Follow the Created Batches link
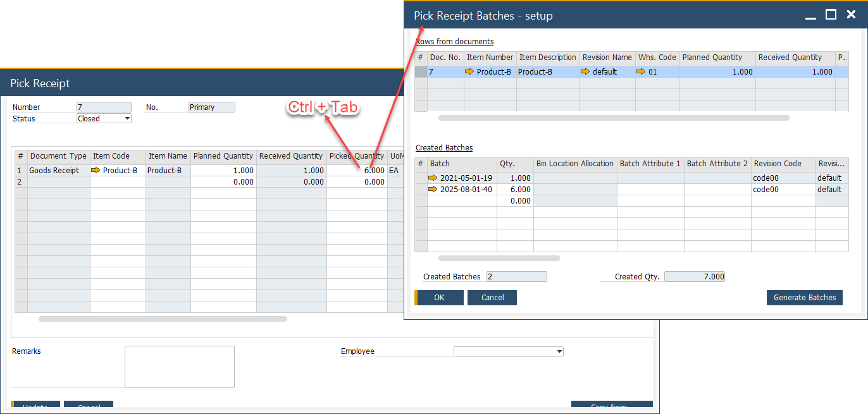The width and height of the screenshot is (868, 414). coord(443,147)
